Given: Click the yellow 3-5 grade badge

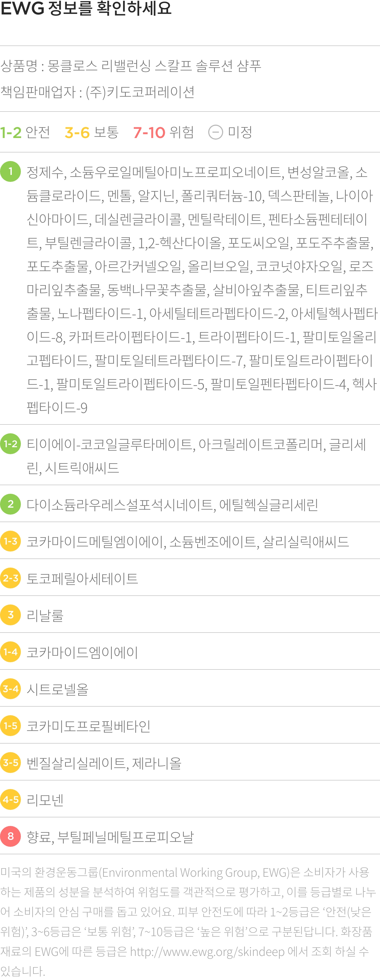Looking at the screenshot, I should 10,762.
